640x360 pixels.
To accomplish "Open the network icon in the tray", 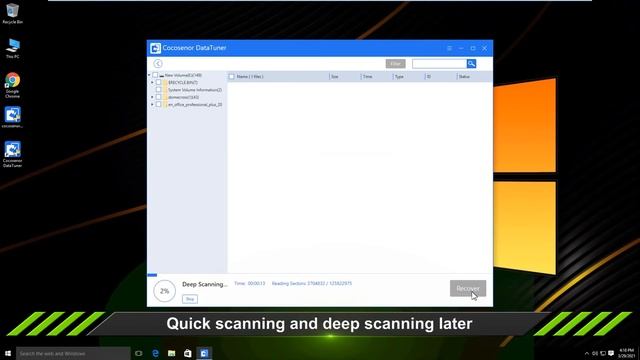I will [603, 353].
